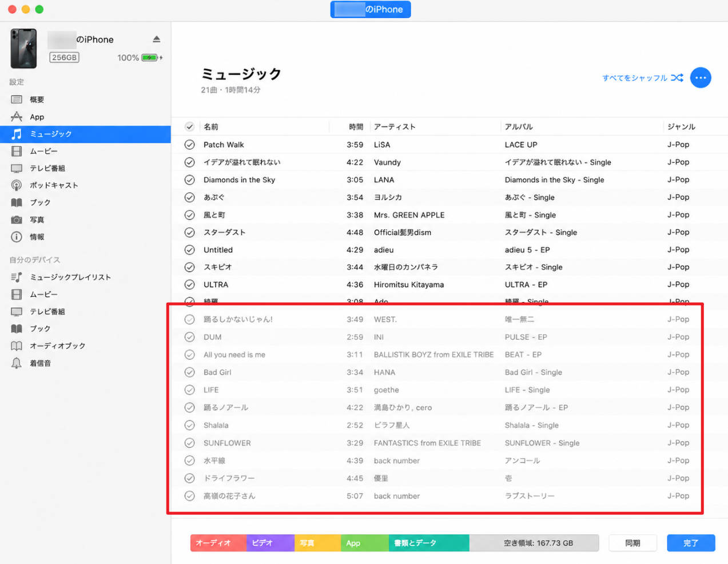Screen dimensions: 728x564
Task: Toggle checkbox for Diamonds in the Sky
Action: (189, 180)
